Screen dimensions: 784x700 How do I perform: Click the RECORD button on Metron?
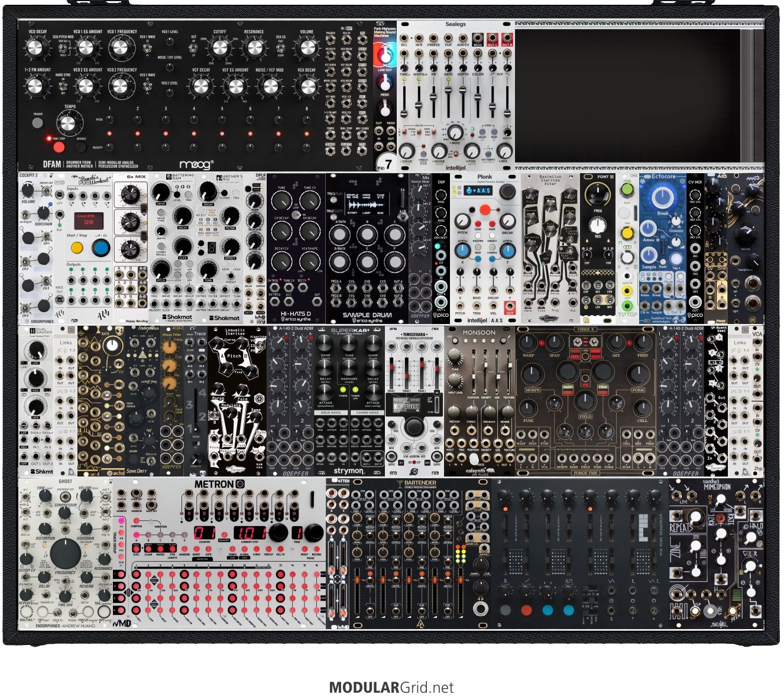point(317,549)
